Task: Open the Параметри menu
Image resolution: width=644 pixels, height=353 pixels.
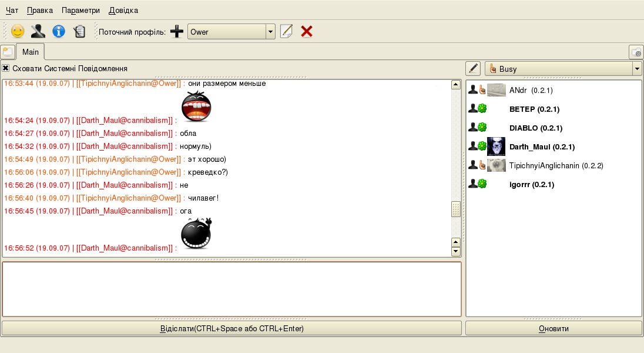Action: (80, 10)
